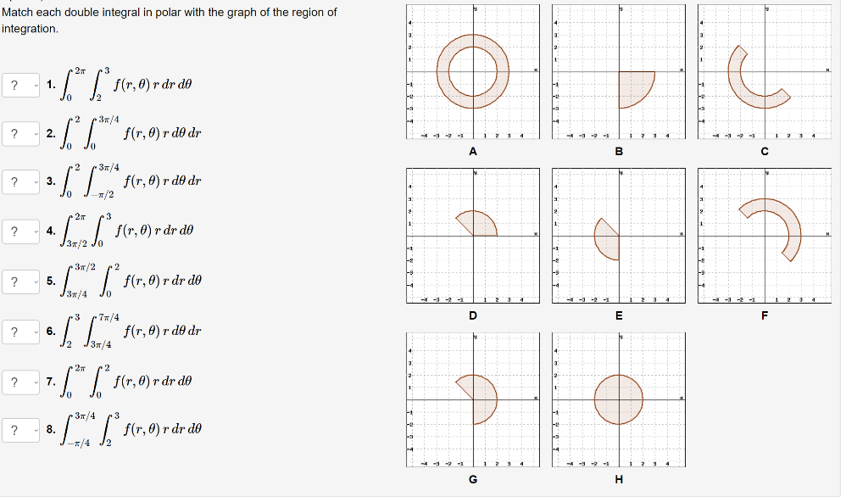Open the answer dropdown for integral 2

pos(19,131)
